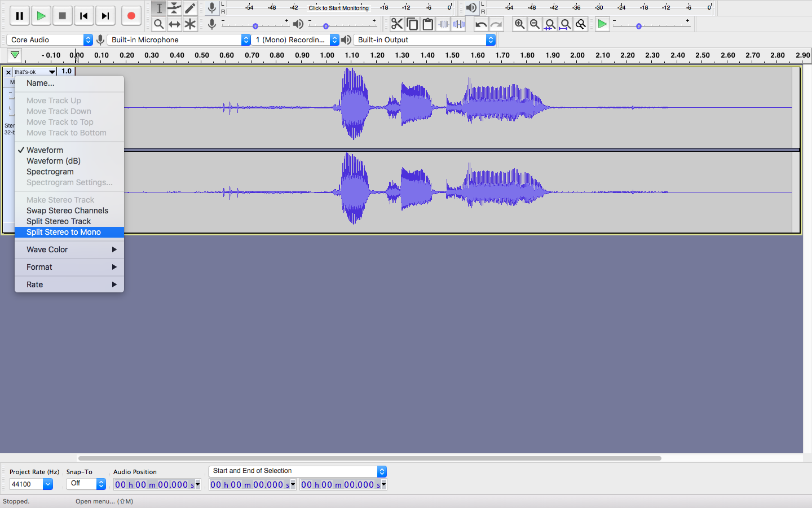Switch track view to Waveform (dB)
This screenshot has width=812, height=508.
tap(69, 161)
